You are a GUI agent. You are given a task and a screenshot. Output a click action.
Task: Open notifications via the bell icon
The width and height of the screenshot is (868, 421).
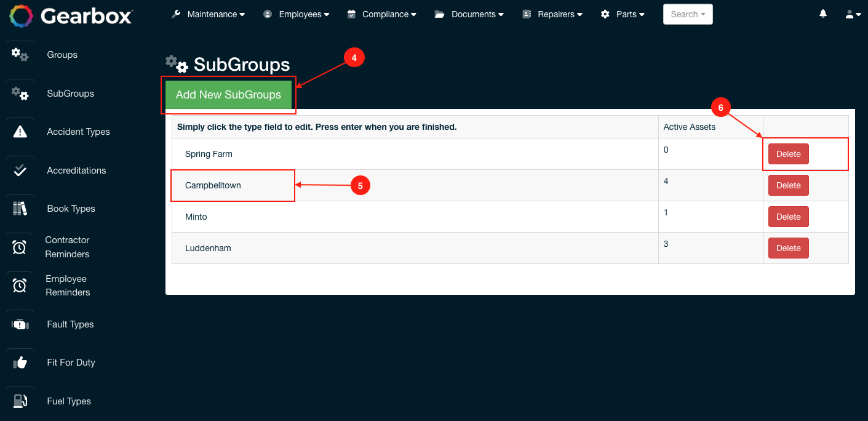[822, 14]
